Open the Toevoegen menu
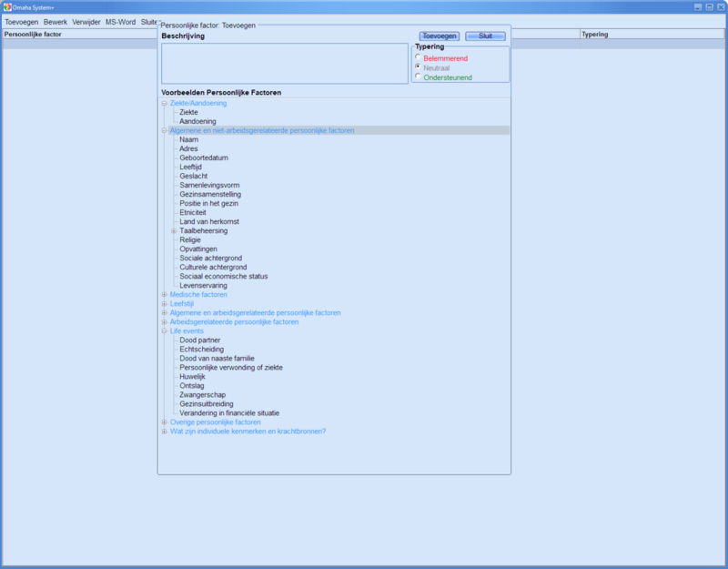Screen dimensions: 728x569 [22, 21]
